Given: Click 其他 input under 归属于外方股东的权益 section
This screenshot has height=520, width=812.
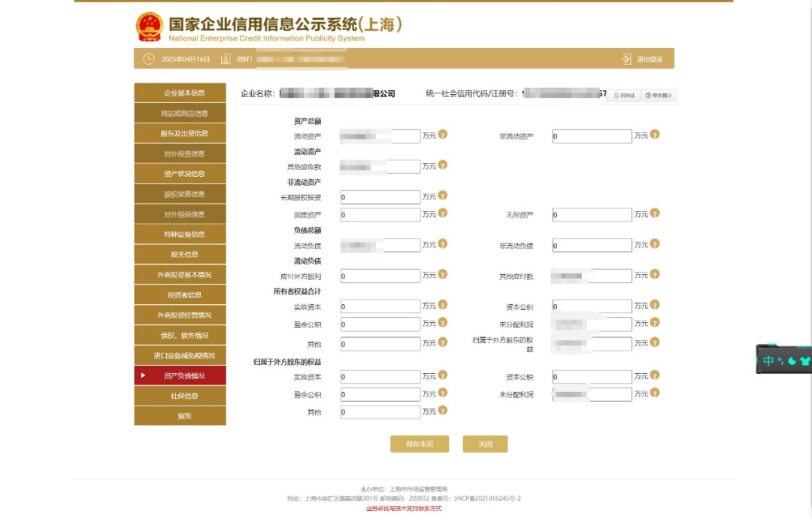Looking at the screenshot, I should coord(380,412).
